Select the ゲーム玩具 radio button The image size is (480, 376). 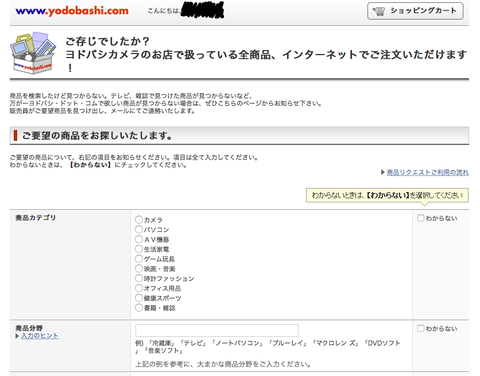click(139, 259)
